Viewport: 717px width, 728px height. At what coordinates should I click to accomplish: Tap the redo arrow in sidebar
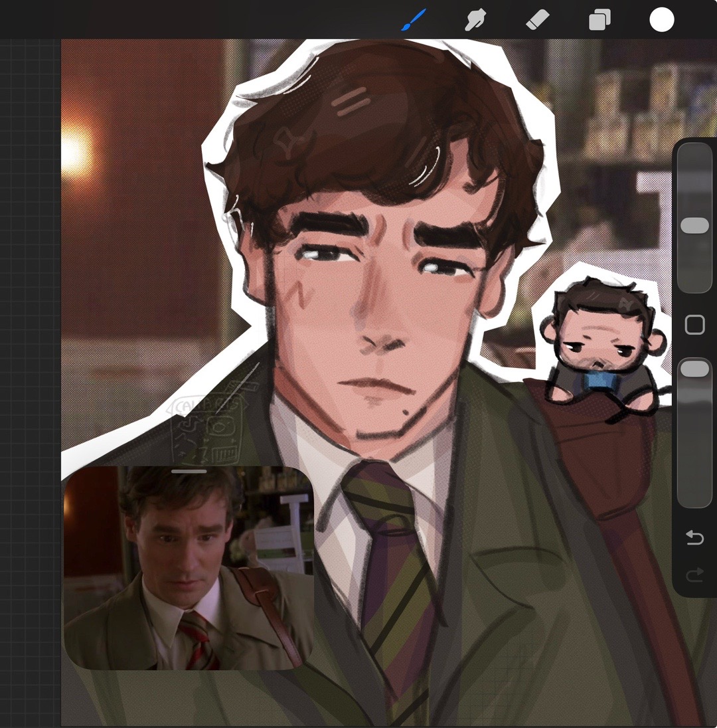(x=694, y=575)
